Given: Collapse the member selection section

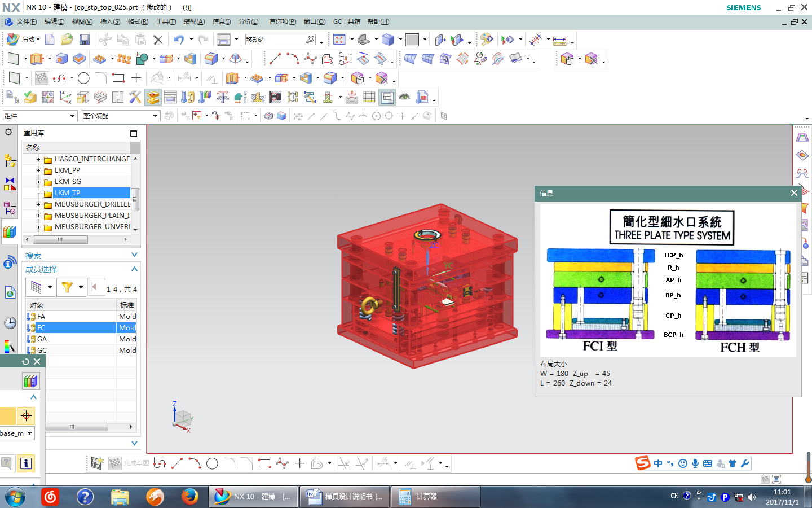Looking at the screenshot, I should (x=134, y=269).
